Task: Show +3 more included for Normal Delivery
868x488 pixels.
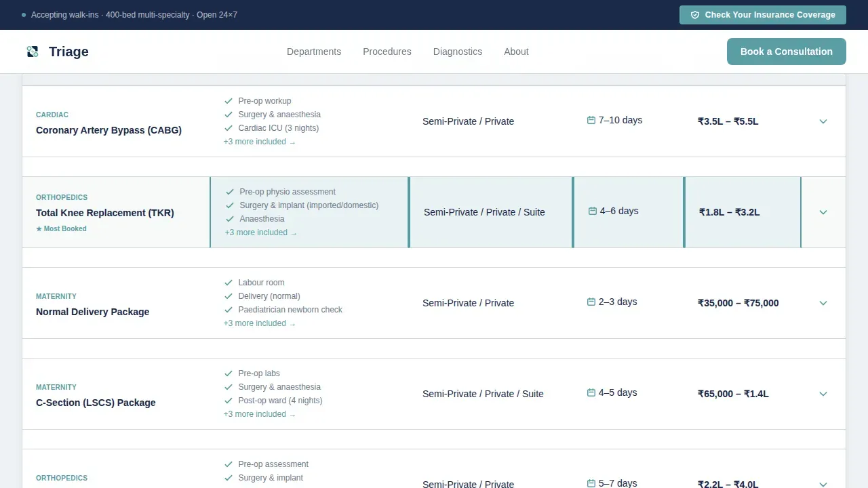Action: pos(260,323)
